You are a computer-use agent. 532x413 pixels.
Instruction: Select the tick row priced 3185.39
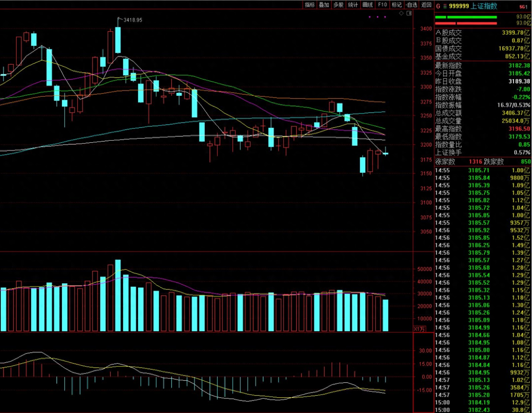[482, 185]
